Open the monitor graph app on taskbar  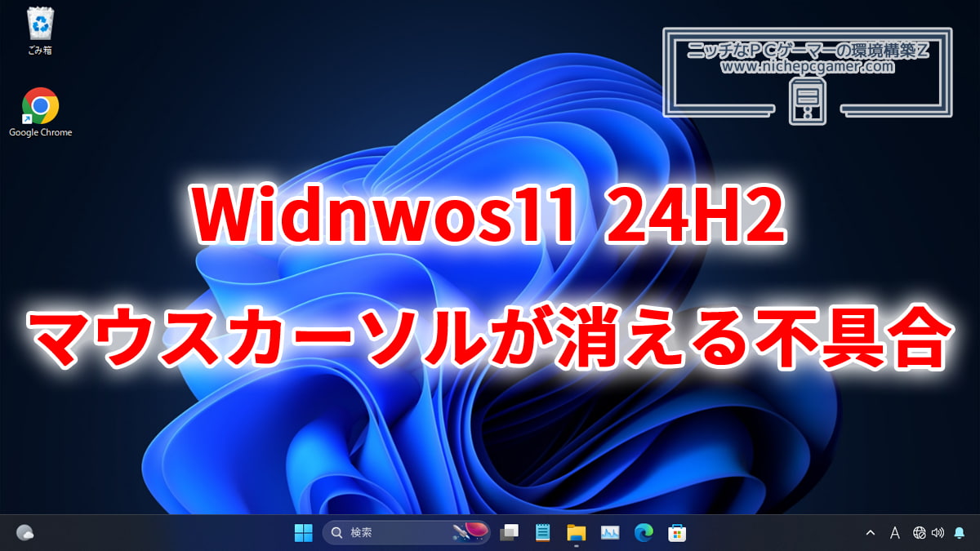(610, 533)
